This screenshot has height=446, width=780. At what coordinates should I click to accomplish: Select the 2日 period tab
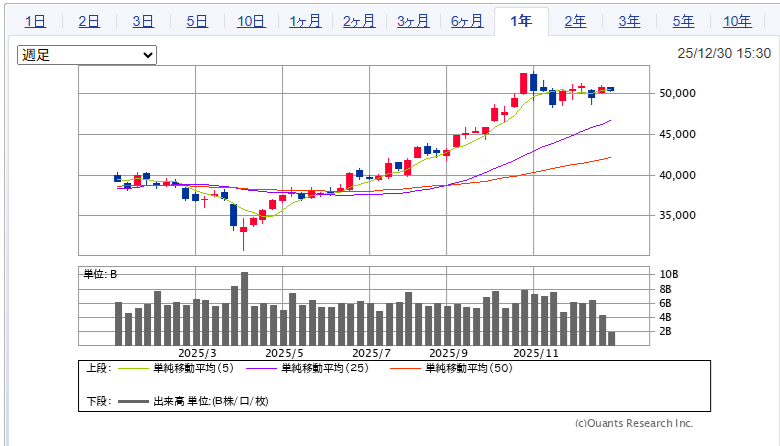click(x=89, y=21)
